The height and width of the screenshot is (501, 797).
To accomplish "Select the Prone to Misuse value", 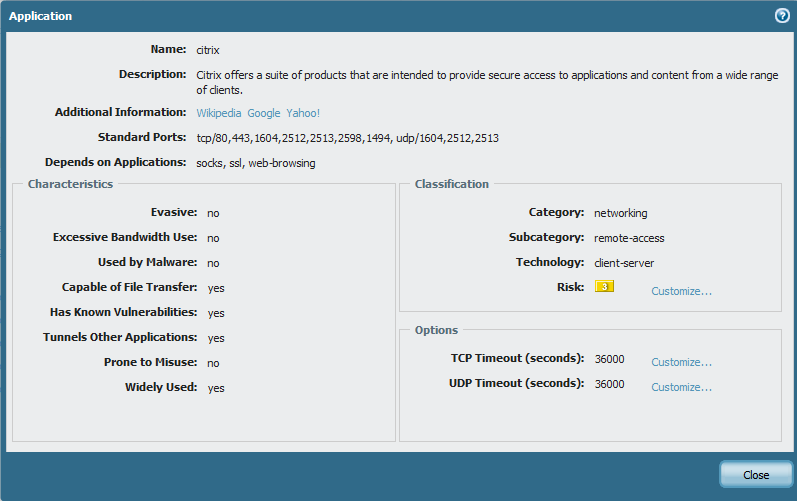I will [213, 363].
